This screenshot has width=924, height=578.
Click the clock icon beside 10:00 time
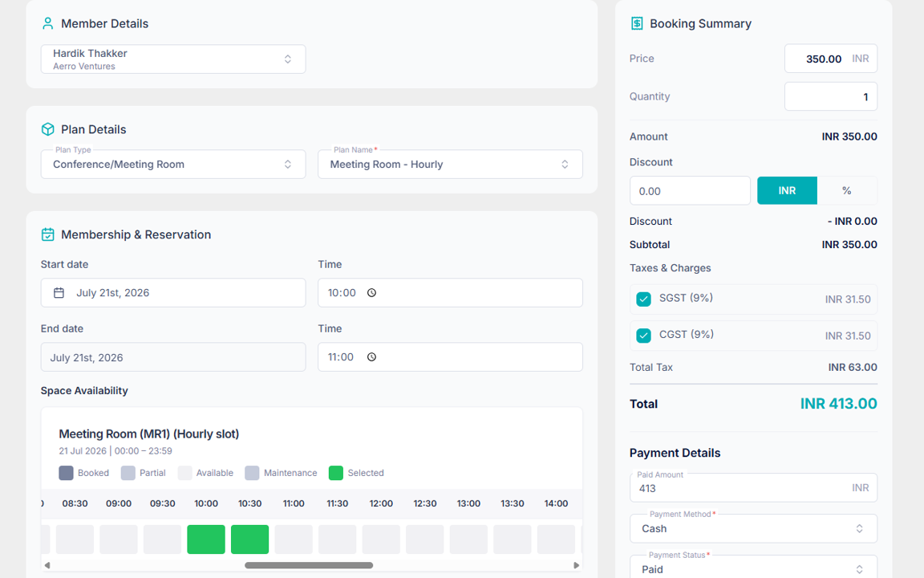coord(372,292)
